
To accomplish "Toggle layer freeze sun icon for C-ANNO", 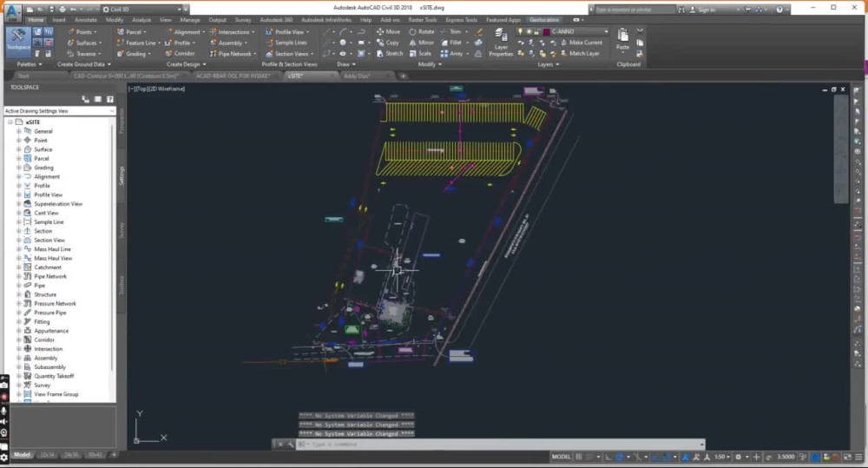I will (529, 31).
